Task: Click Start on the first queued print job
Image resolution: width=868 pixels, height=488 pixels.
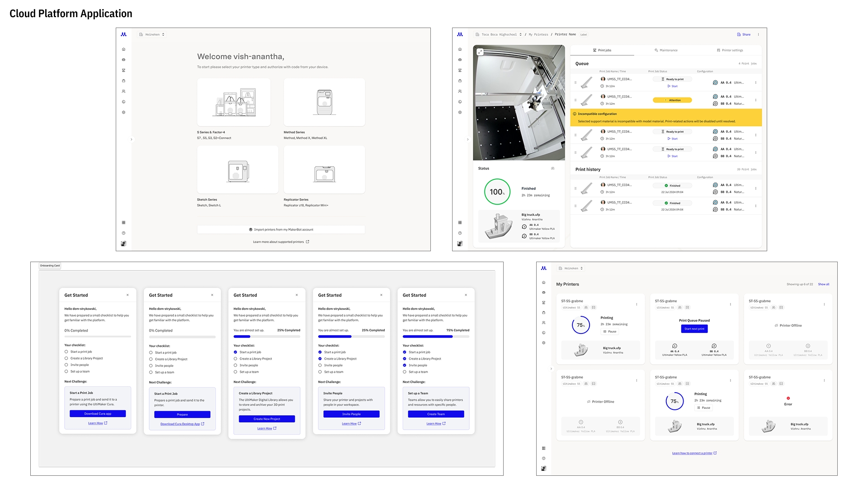Action: [x=672, y=86]
